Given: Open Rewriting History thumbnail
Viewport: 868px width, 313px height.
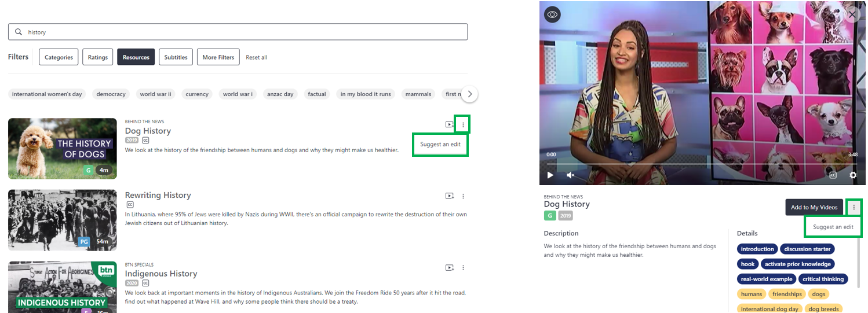Looking at the screenshot, I should (x=63, y=220).
